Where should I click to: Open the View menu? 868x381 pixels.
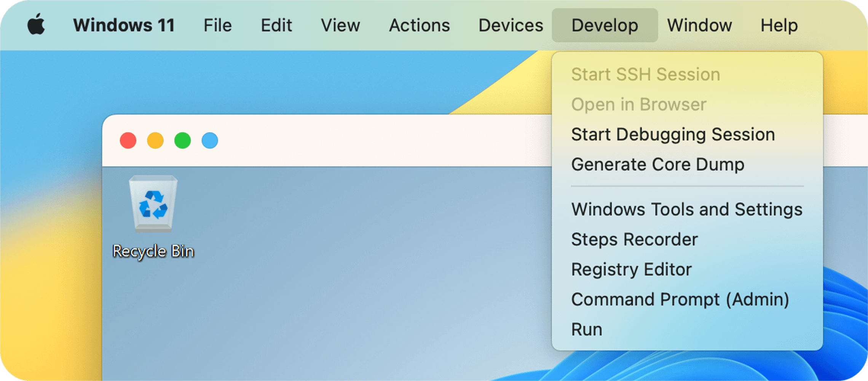(x=340, y=26)
